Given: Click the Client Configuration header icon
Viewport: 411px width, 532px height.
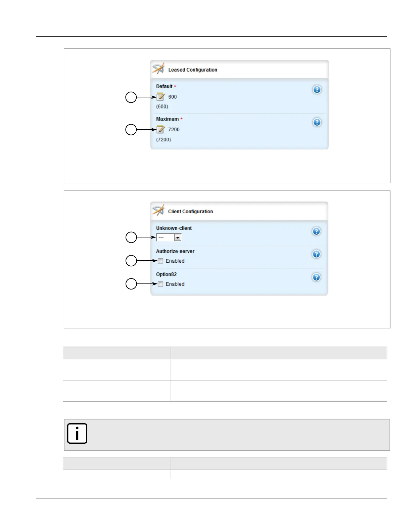Looking at the screenshot, I should [158, 211].
